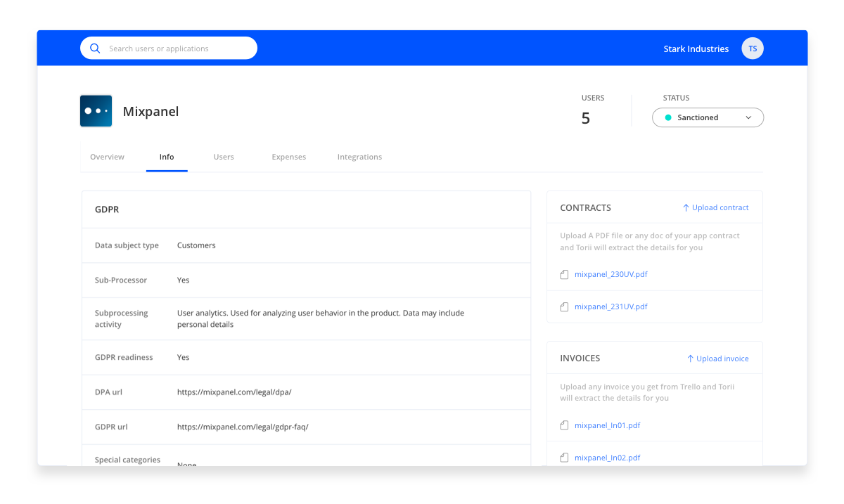The image size is (844, 504).
Task: Open mixpanel_230UV.pdf contract
Action: (610, 274)
